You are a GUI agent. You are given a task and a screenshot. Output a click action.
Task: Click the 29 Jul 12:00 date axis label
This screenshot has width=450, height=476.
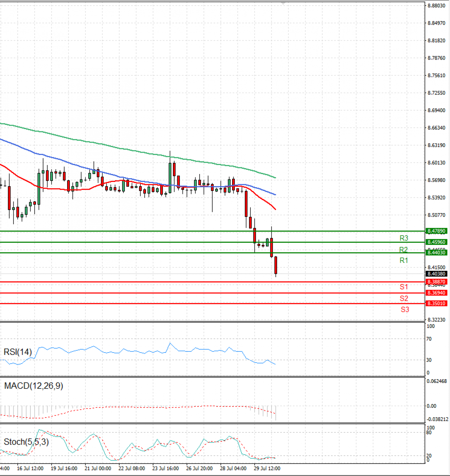point(267,468)
